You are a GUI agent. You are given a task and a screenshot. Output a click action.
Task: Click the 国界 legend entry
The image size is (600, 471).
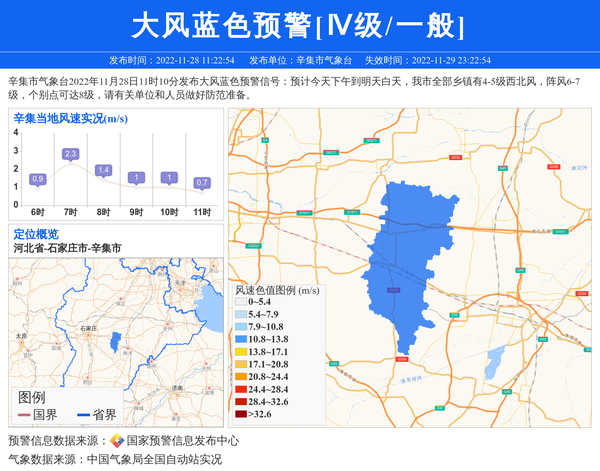(x=37, y=414)
